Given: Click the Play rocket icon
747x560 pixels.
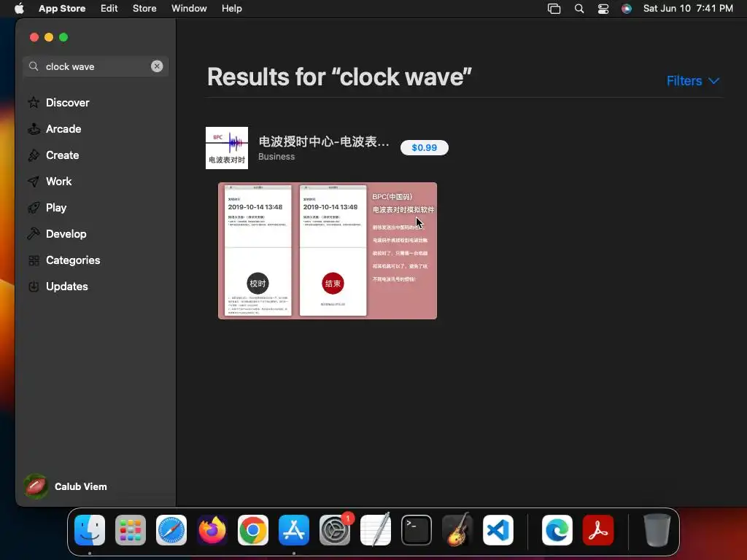Looking at the screenshot, I should pos(34,208).
